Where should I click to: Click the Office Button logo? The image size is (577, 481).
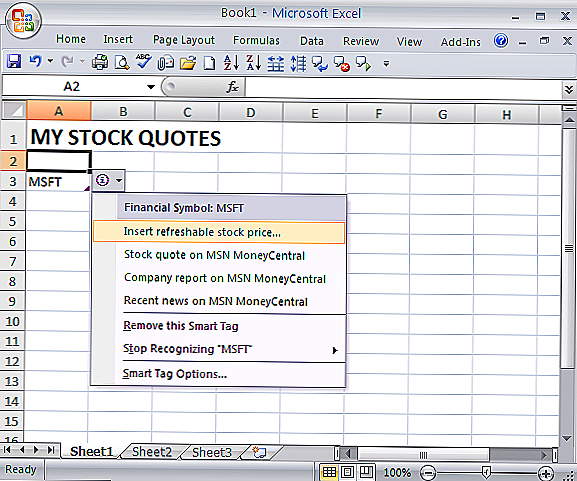23,21
